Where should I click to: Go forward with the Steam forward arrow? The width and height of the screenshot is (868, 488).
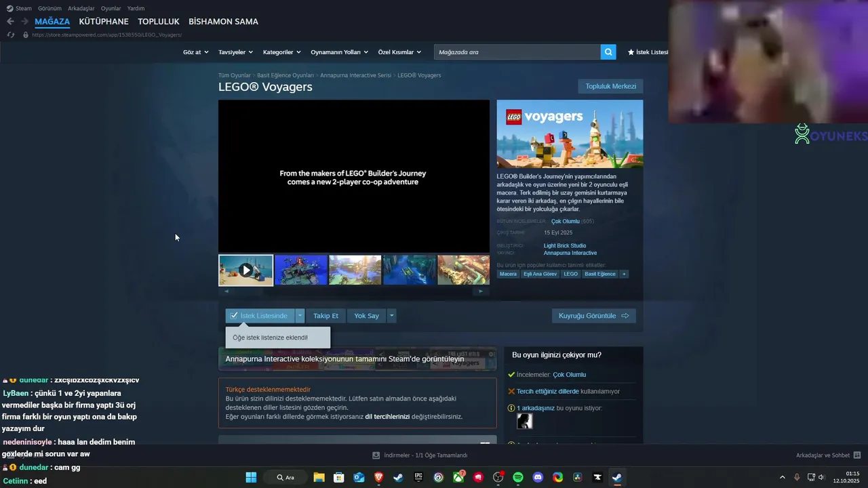24,22
